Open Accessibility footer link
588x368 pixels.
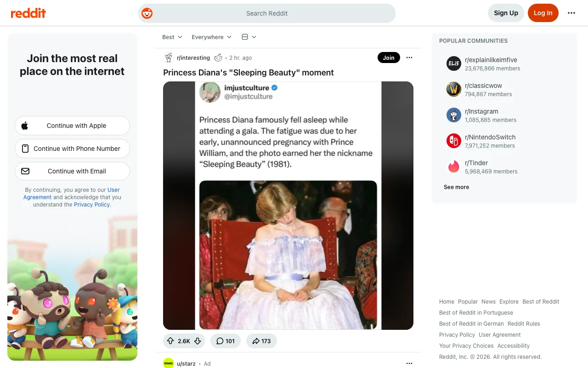pos(514,346)
